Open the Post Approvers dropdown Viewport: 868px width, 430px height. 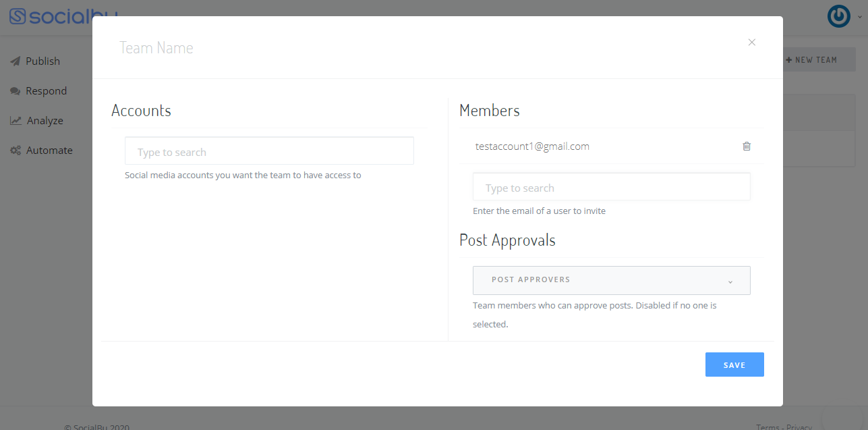click(x=612, y=280)
